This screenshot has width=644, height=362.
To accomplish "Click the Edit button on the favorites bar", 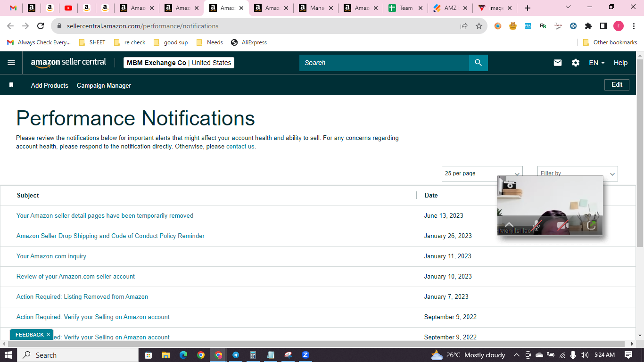I will point(617,85).
